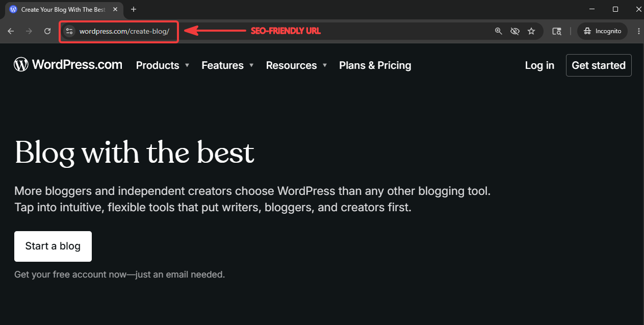The width and height of the screenshot is (644, 325).
Task: Open the Products menu
Action: (x=158, y=65)
